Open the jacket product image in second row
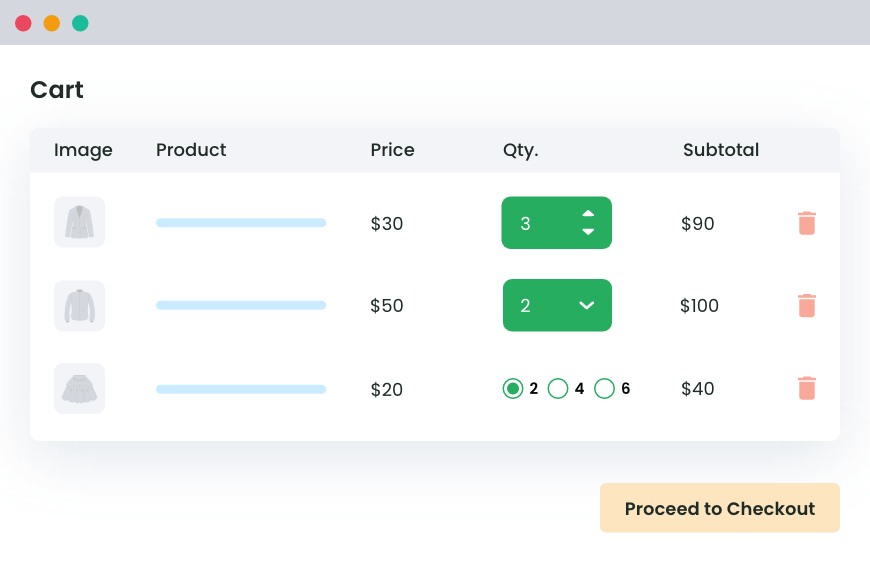 [x=79, y=305]
